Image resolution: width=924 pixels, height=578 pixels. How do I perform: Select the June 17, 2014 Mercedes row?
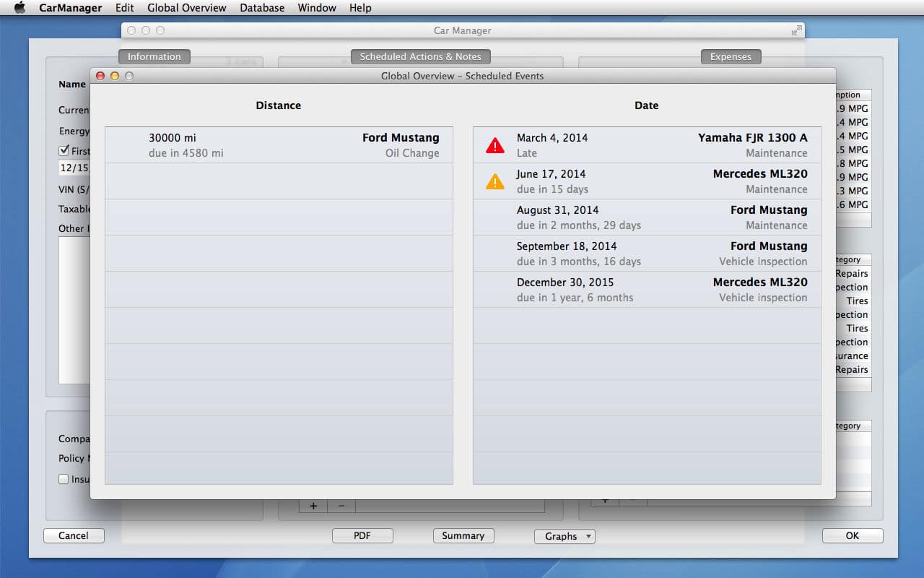(x=647, y=181)
